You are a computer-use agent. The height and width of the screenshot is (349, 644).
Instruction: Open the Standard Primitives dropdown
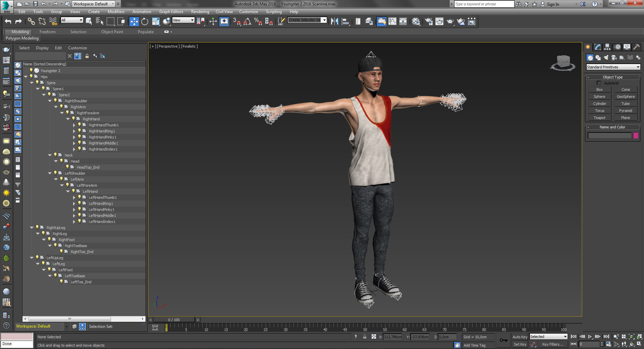(x=613, y=67)
